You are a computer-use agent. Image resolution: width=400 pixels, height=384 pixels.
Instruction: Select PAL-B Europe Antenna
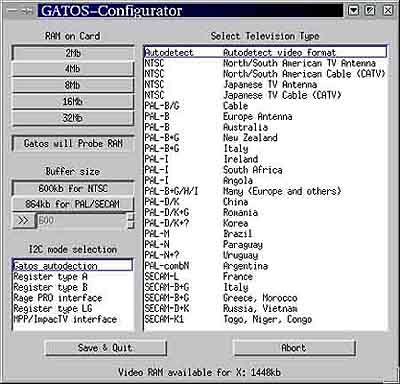click(266, 116)
